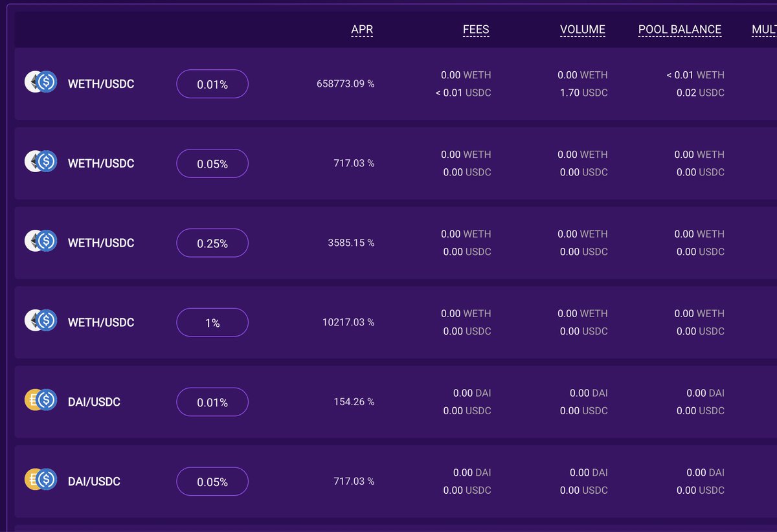Open the WETH/USDC pool with 3585.15 % APR
The width and height of the screenshot is (777, 532).
click(x=101, y=243)
